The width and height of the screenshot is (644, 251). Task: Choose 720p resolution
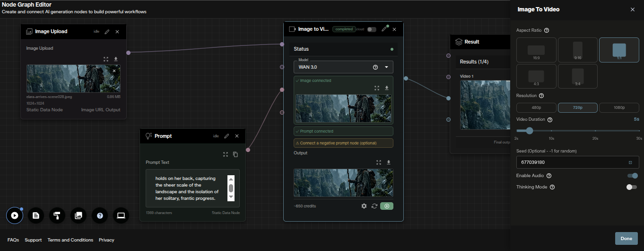click(x=577, y=108)
